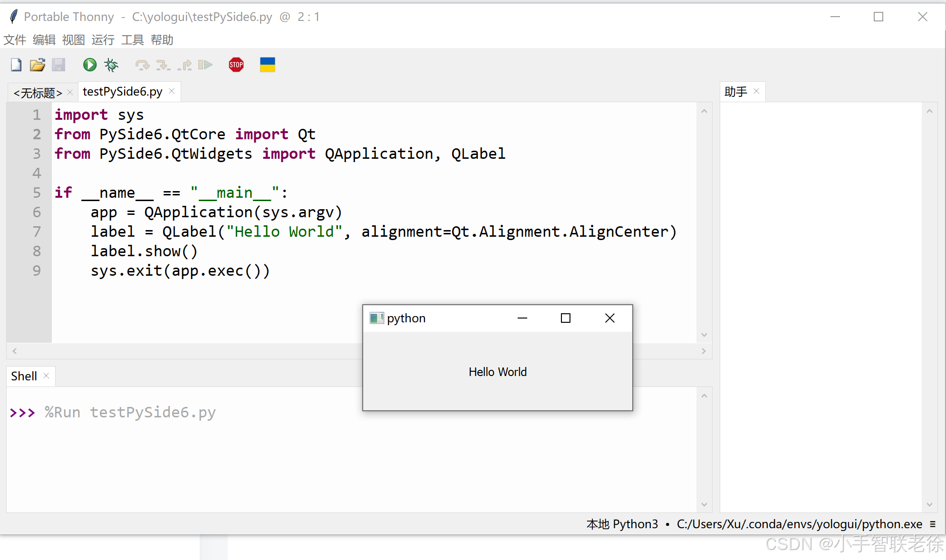
Task: Start debugging with the bug icon
Action: 111,65
